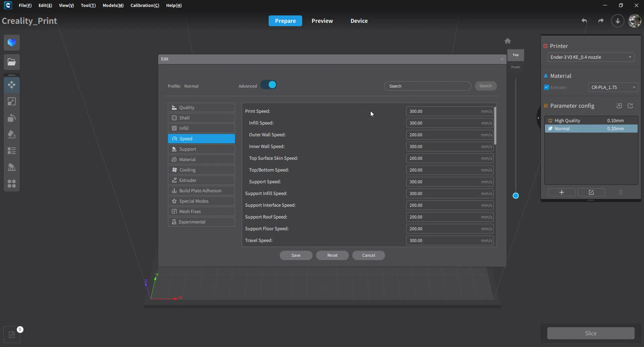Edit the selected profile pencil button
This screenshot has width=644, height=347.
591,192
